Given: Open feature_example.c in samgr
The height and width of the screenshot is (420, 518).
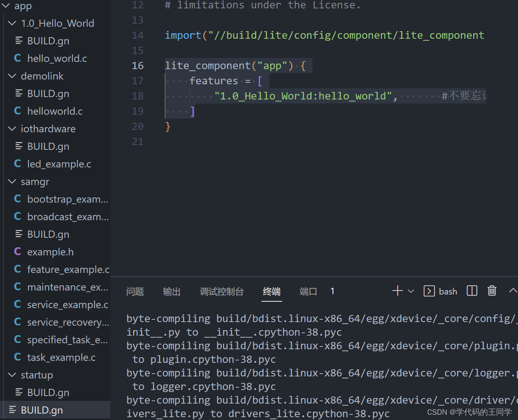Looking at the screenshot, I should (x=68, y=269).
